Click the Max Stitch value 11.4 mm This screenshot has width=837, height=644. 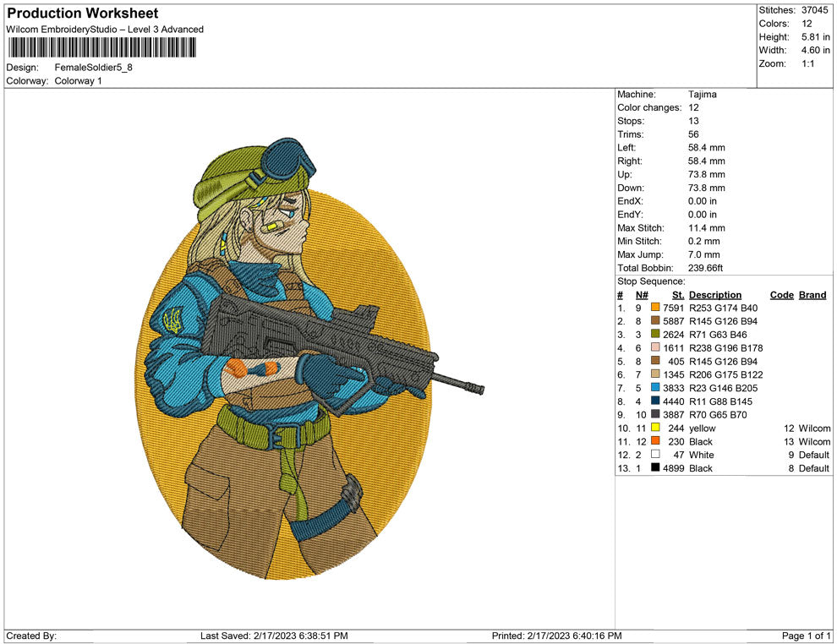[x=706, y=228]
